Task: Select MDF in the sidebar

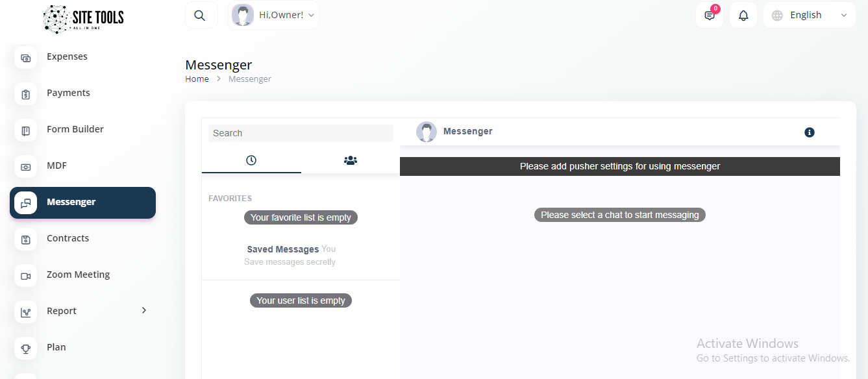Action: 56,165
